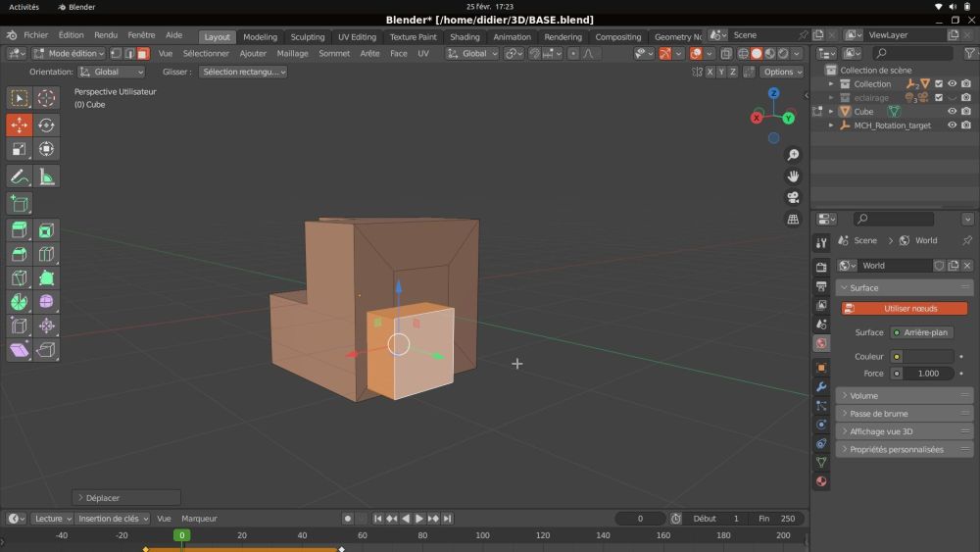Open the Object properties tab
Image resolution: width=980 pixels, height=552 pixels.
point(821,368)
